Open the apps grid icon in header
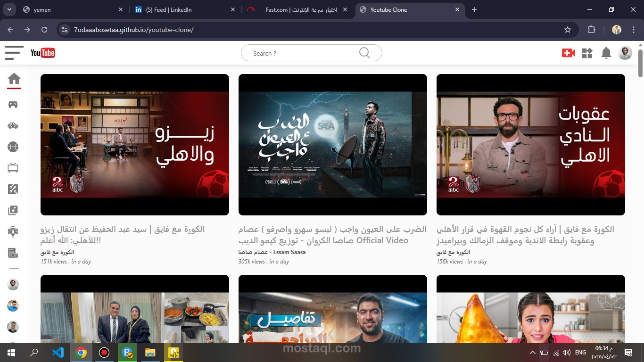The width and height of the screenshot is (644, 362). pyautogui.click(x=587, y=53)
